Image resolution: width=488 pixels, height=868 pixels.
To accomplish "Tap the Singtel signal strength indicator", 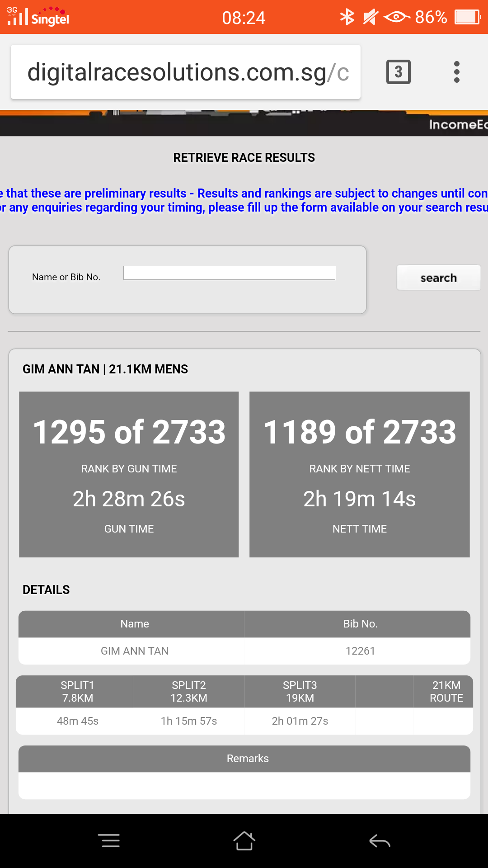I will (18, 17).
